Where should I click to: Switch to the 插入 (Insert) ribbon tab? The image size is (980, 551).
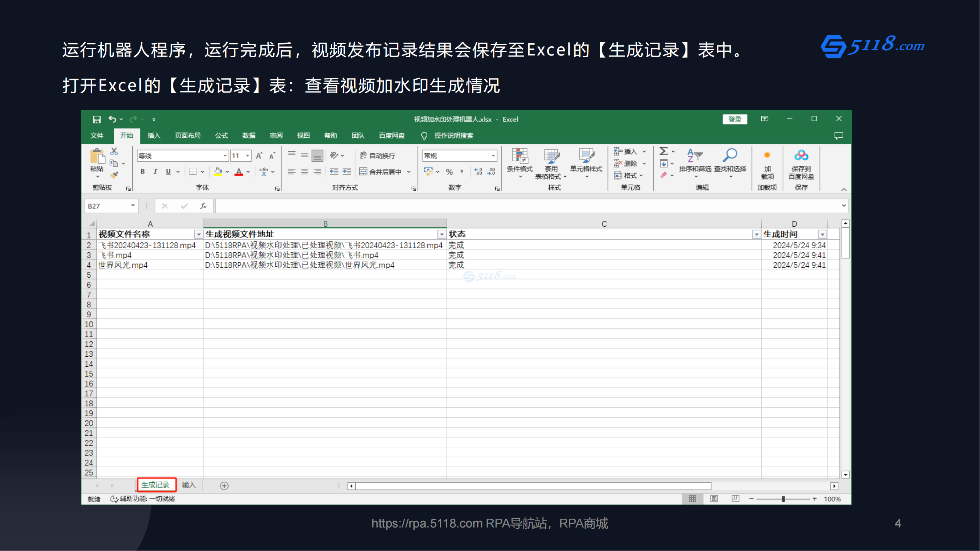pyautogui.click(x=154, y=136)
